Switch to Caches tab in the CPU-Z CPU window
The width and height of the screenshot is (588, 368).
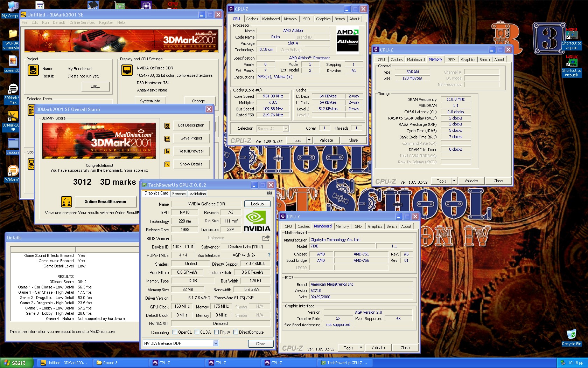pyautogui.click(x=252, y=19)
